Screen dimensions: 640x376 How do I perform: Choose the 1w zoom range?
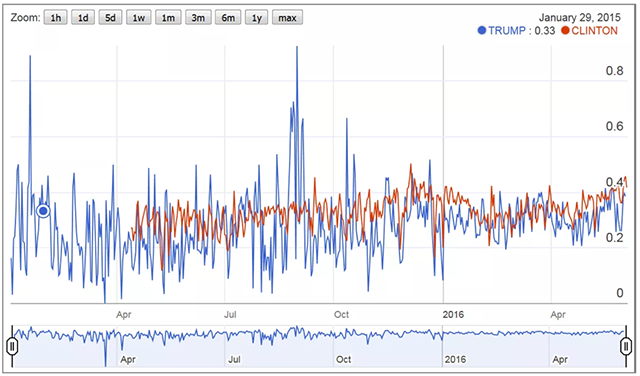(x=138, y=18)
